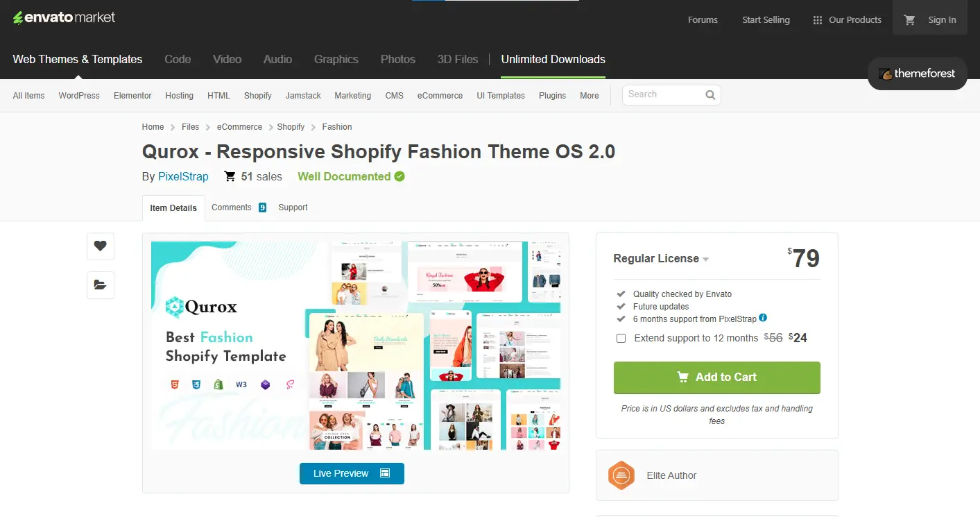Click the Well Documented green check badge

tap(399, 176)
